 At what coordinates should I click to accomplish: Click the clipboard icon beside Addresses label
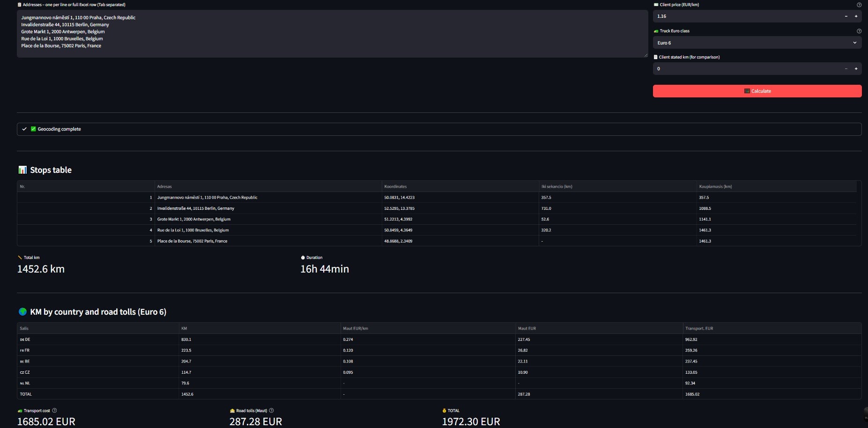click(19, 4)
